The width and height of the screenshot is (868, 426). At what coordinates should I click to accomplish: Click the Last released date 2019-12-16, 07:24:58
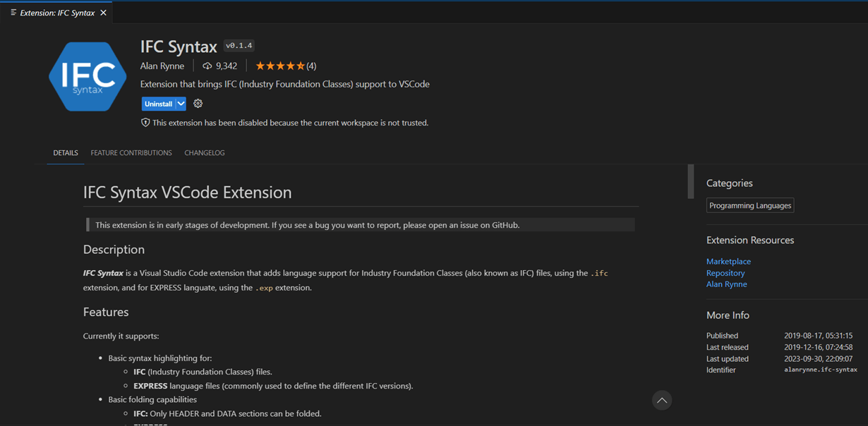pos(819,347)
